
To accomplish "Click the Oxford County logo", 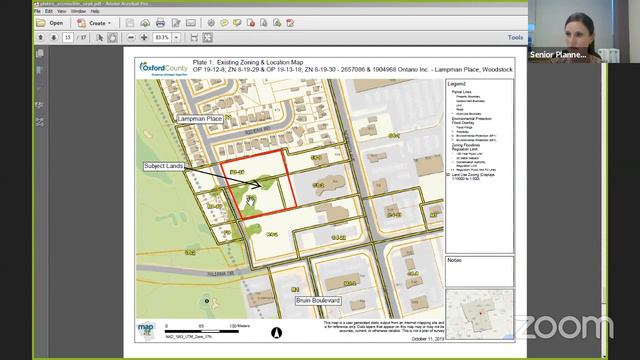I will pyautogui.click(x=163, y=68).
